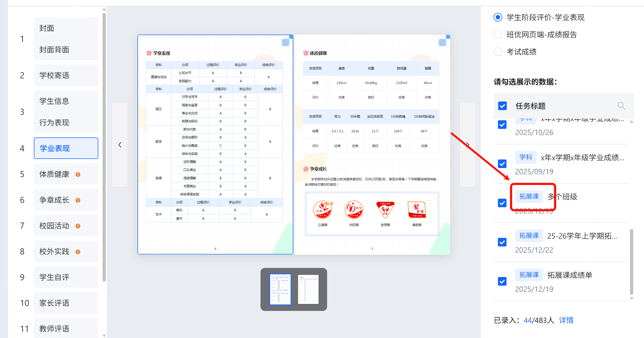This screenshot has width=644, height=338.
Task: Click blue square icon on 体质健康 page
Action: [442, 42]
